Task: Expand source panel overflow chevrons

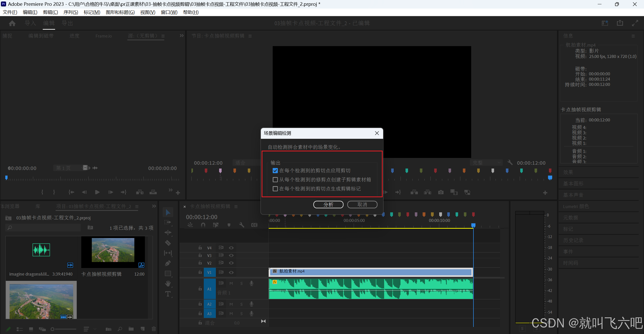Action: pos(182,36)
